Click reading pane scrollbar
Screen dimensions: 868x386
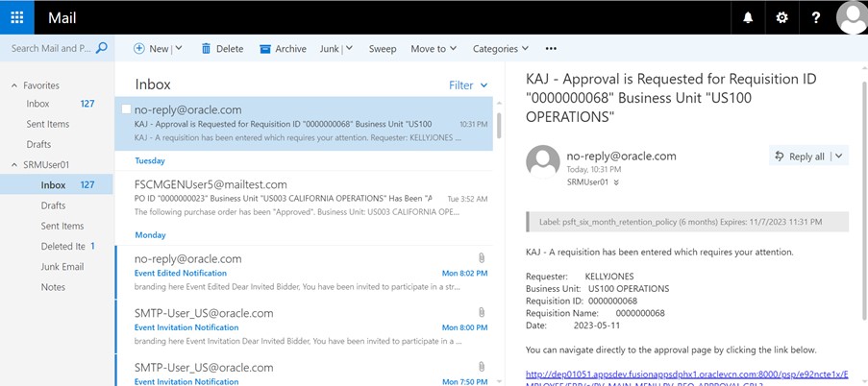[x=865, y=199]
